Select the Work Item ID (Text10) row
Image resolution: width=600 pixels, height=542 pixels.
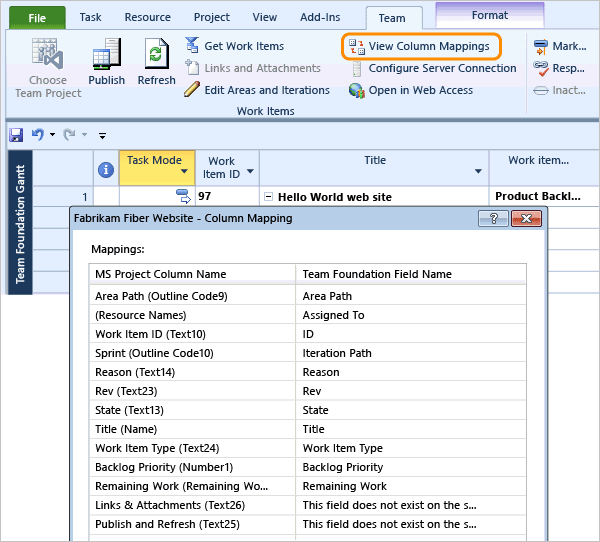click(308, 334)
